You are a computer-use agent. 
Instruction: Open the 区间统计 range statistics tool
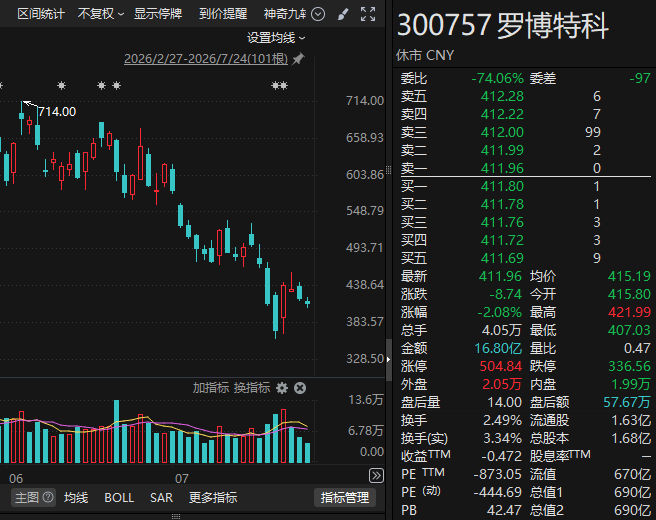(x=41, y=14)
